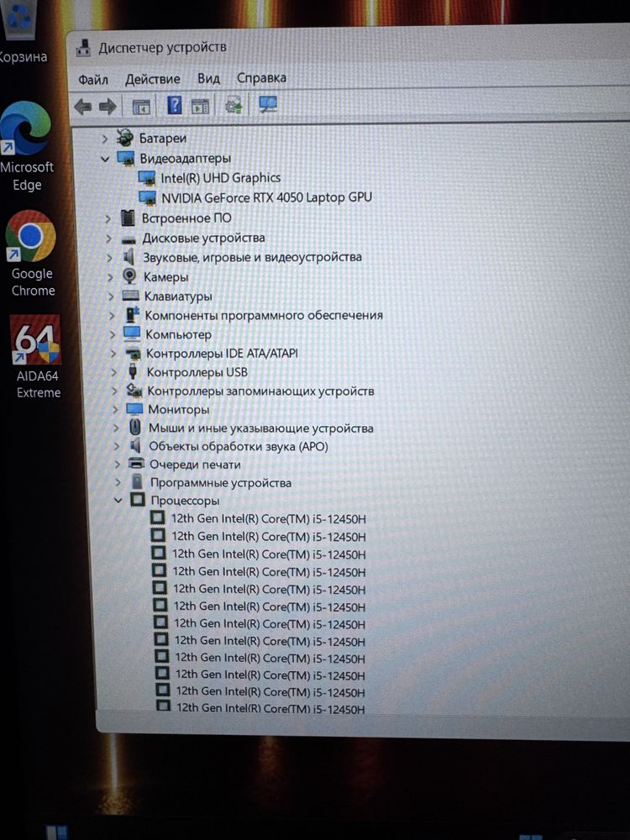Select the Очереди печати item

click(195, 465)
